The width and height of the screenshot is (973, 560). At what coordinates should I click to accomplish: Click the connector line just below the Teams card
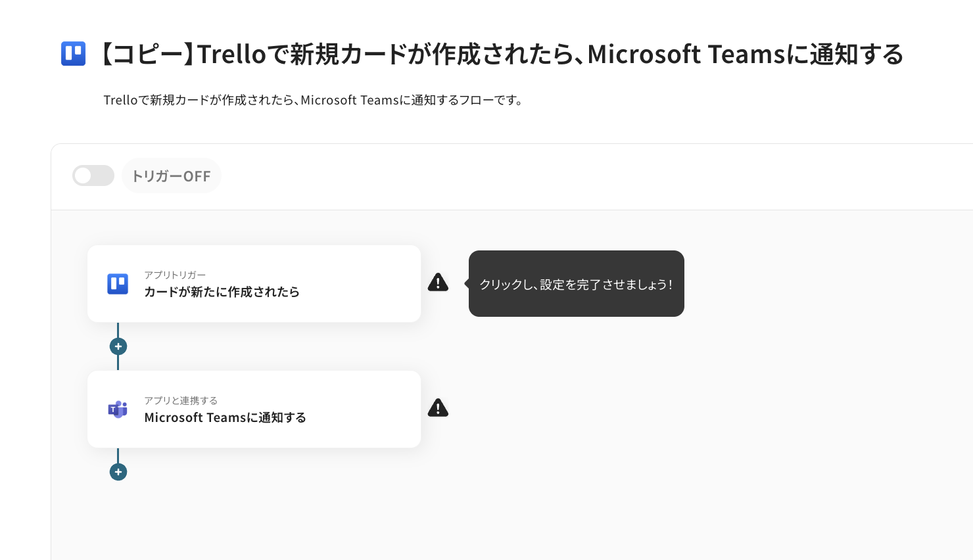click(x=118, y=455)
